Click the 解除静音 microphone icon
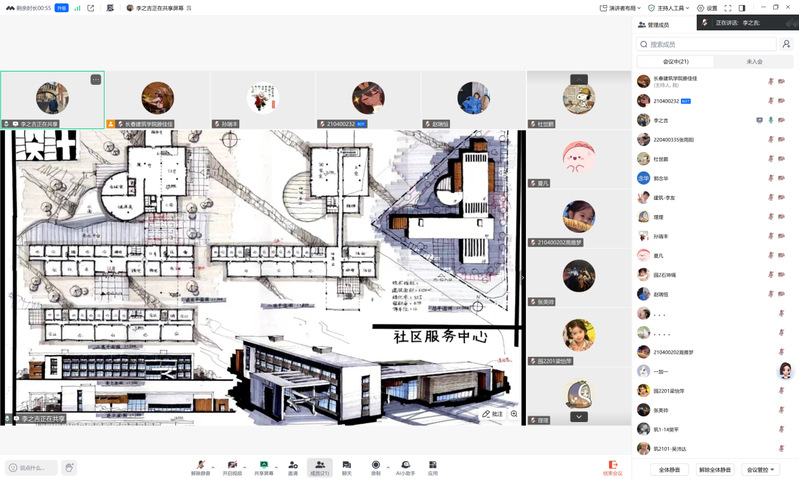This screenshot has width=799, height=479. tap(201, 464)
